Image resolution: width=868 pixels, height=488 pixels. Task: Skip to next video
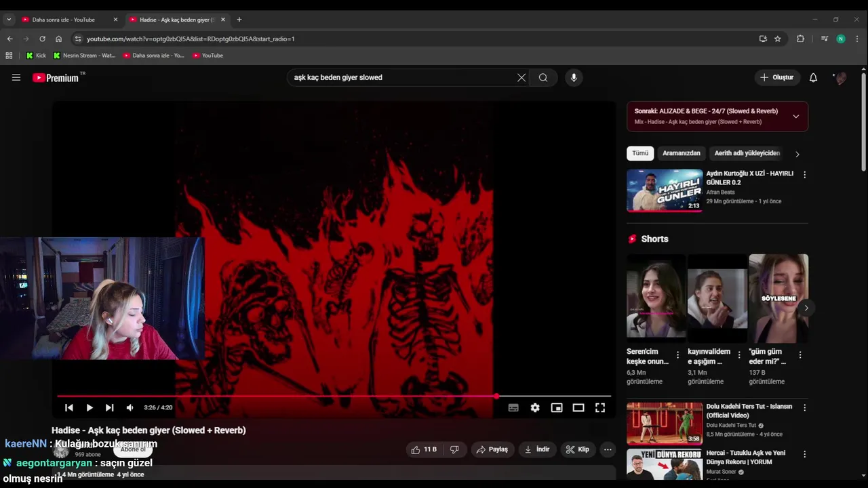[x=109, y=407]
